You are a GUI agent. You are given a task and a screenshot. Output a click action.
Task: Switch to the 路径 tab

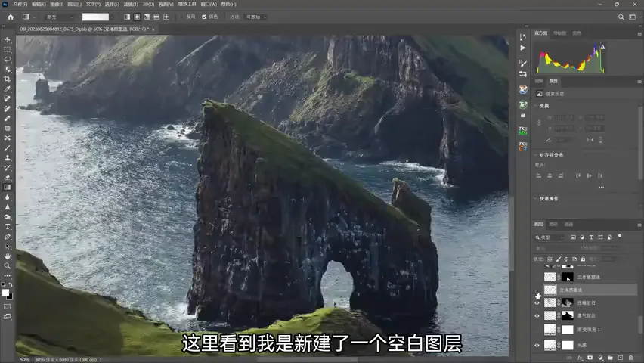click(553, 224)
